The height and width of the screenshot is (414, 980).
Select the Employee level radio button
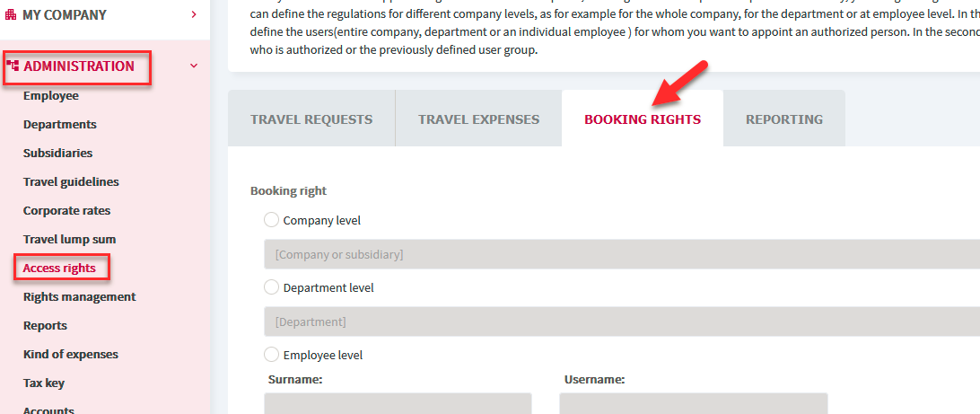pos(271,355)
